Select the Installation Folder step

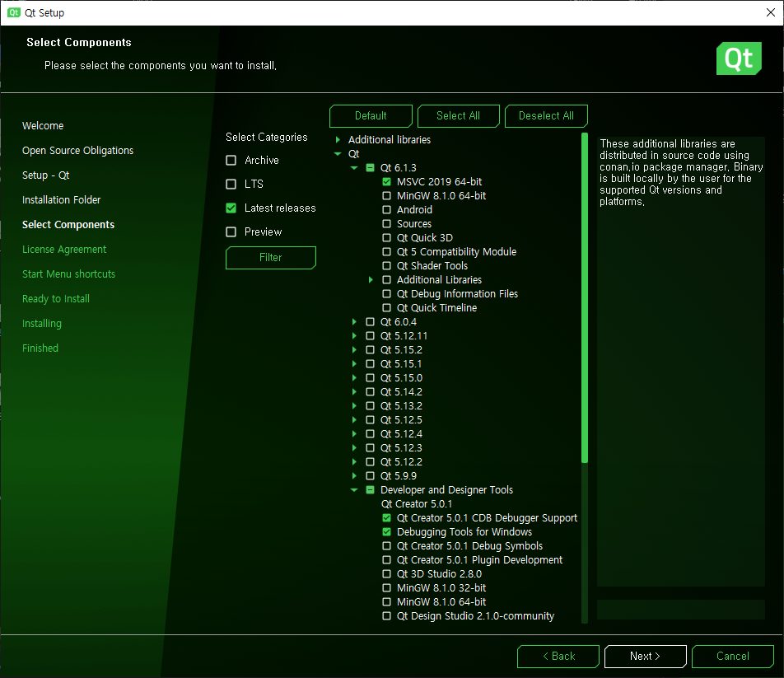(x=61, y=199)
